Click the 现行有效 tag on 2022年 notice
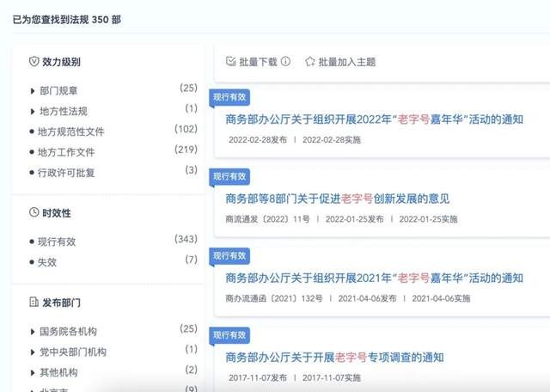This screenshot has height=392, width=550. [229, 97]
